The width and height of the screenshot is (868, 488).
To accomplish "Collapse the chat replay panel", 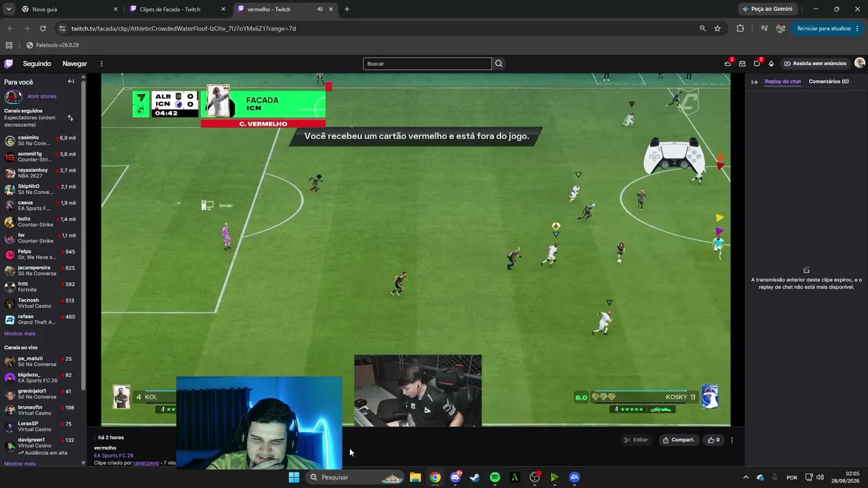I will click(x=754, y=82).
